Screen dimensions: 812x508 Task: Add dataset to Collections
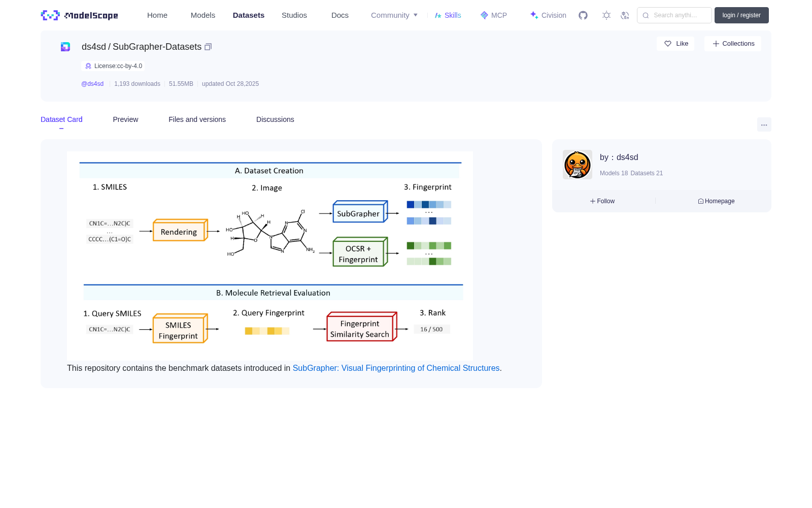click(733, 44)
